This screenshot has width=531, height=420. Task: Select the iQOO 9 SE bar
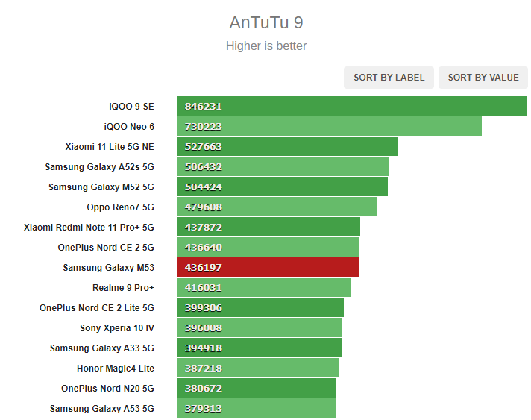352,106
